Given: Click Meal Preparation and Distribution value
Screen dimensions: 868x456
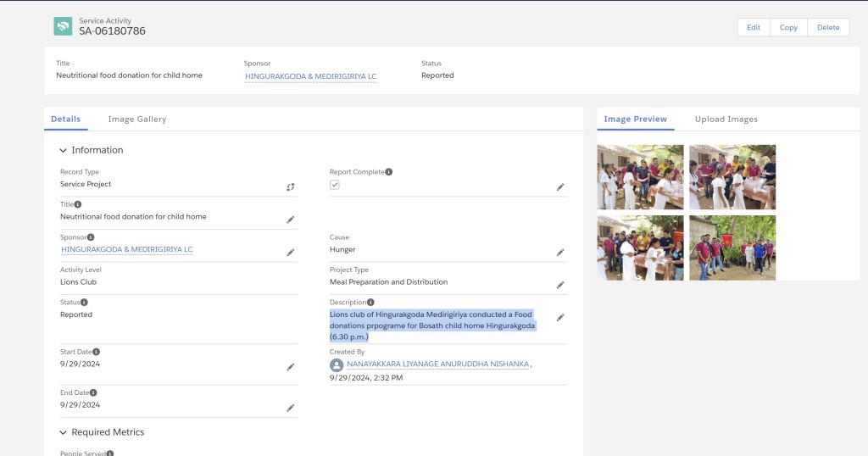Looking at the screenshot, I should 388,282.
